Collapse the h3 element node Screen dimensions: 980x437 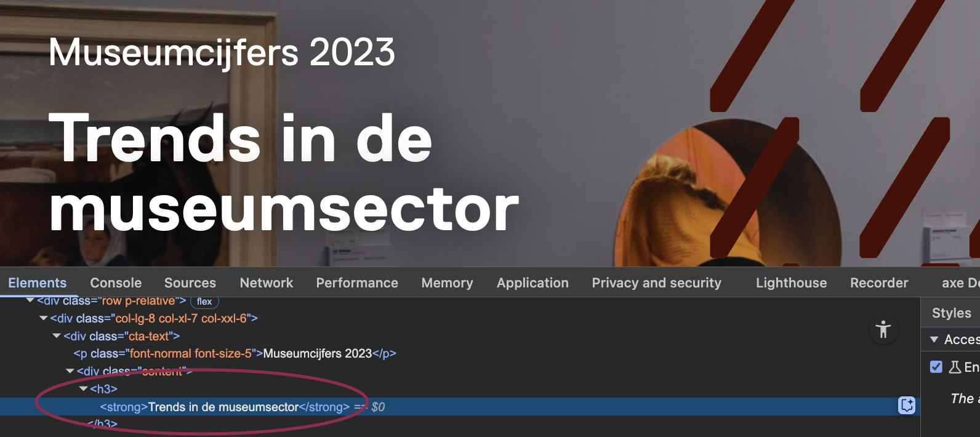click(x=83, y=389)
